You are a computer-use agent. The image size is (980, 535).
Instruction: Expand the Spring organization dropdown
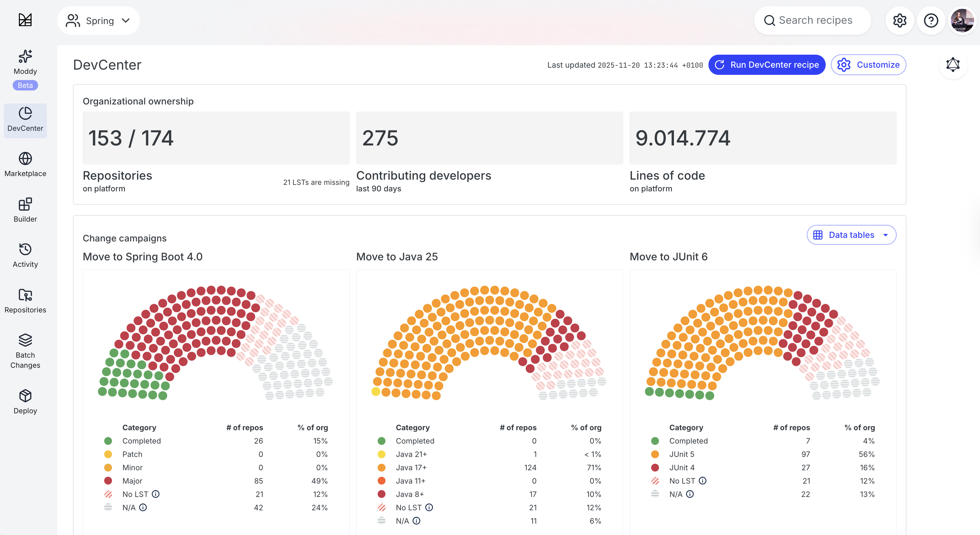(x=99, y=21)
